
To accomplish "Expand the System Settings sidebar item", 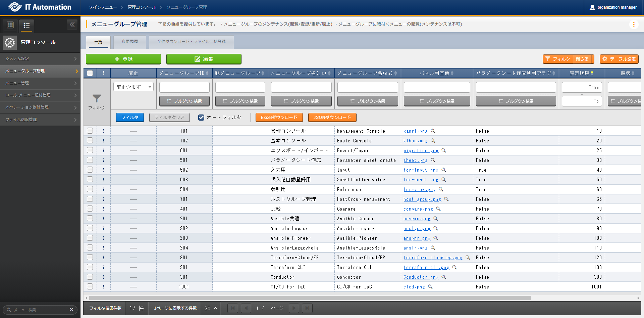I will (40, 58).
